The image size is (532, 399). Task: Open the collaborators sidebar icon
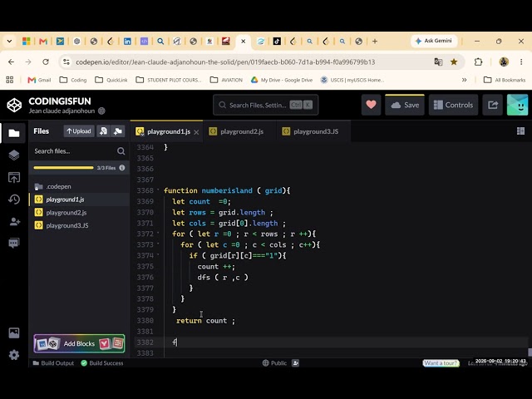14,222
